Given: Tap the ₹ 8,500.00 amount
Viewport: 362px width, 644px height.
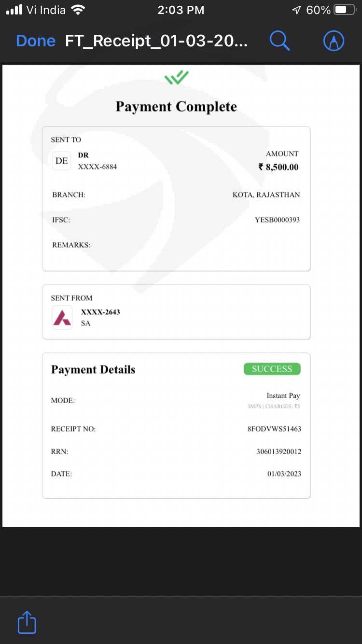Looking at the screenshot, I should pyautogui.click(x=278, y=167).
